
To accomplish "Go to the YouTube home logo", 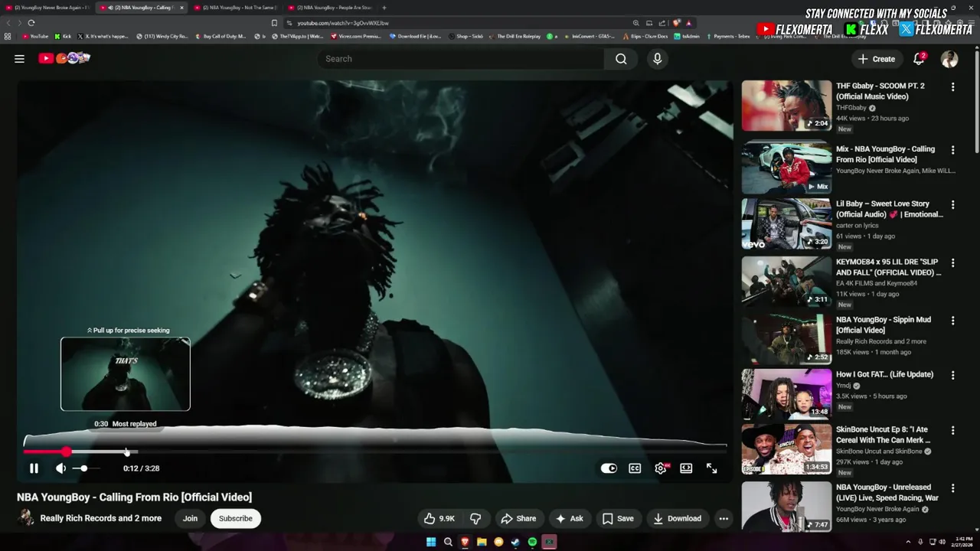I will 64,58.
